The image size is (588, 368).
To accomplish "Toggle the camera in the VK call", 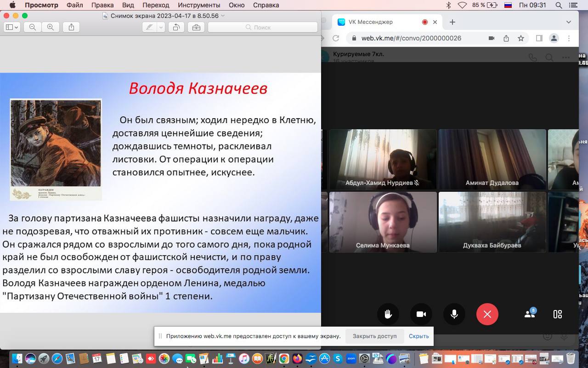I will tap(421, 314).
